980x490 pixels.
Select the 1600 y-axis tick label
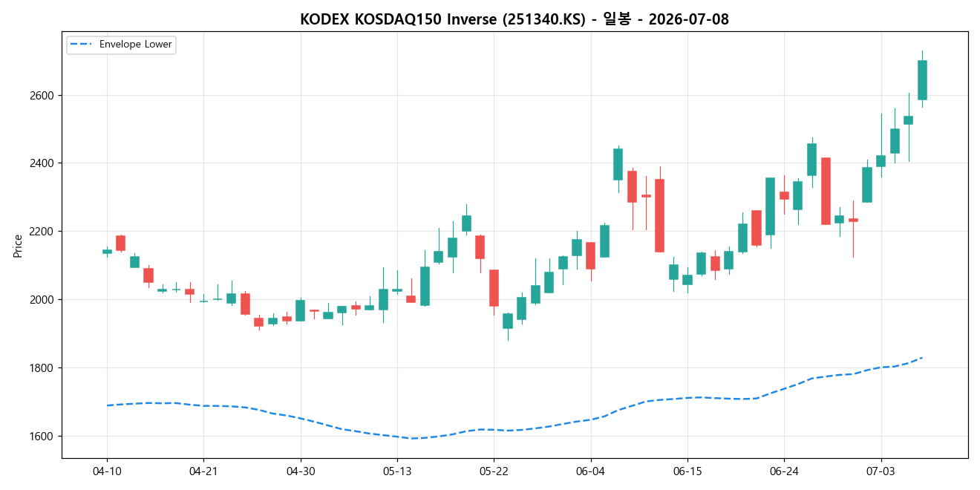click(x=42, y=437)
